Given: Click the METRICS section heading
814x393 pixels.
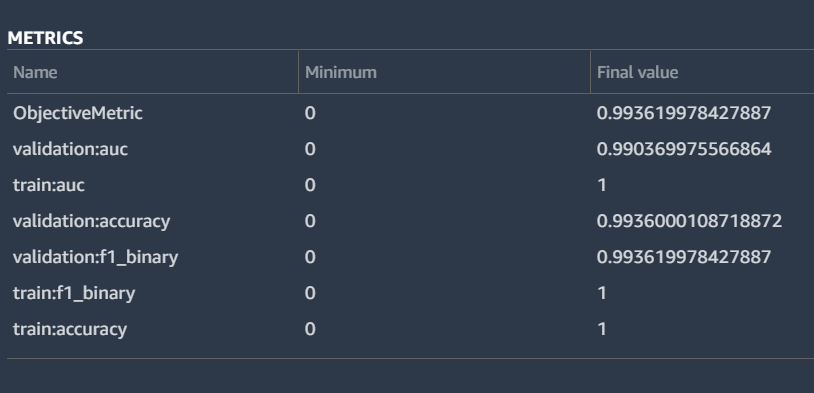Looking at the screenshot, I should [x=45, y=38].
